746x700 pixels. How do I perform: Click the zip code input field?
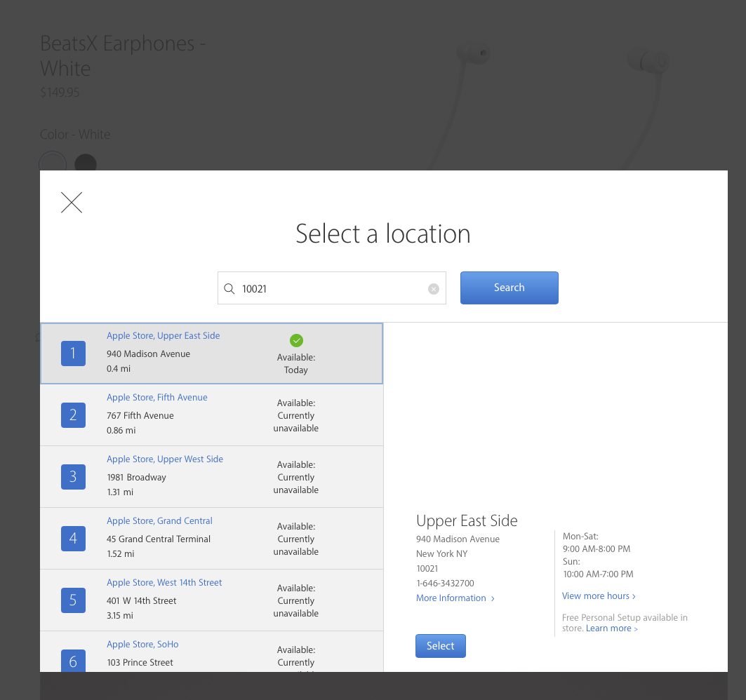tap(332, 288)
